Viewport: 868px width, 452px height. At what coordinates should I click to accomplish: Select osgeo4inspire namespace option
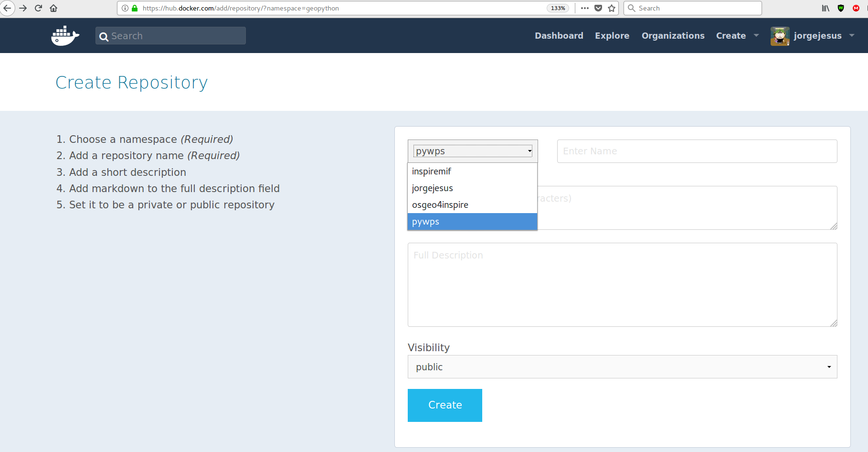coord(472,205)
